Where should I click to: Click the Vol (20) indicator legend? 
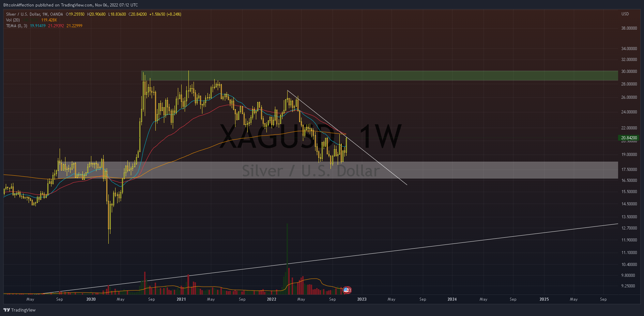pyautogui.click(x=13, y=20)
